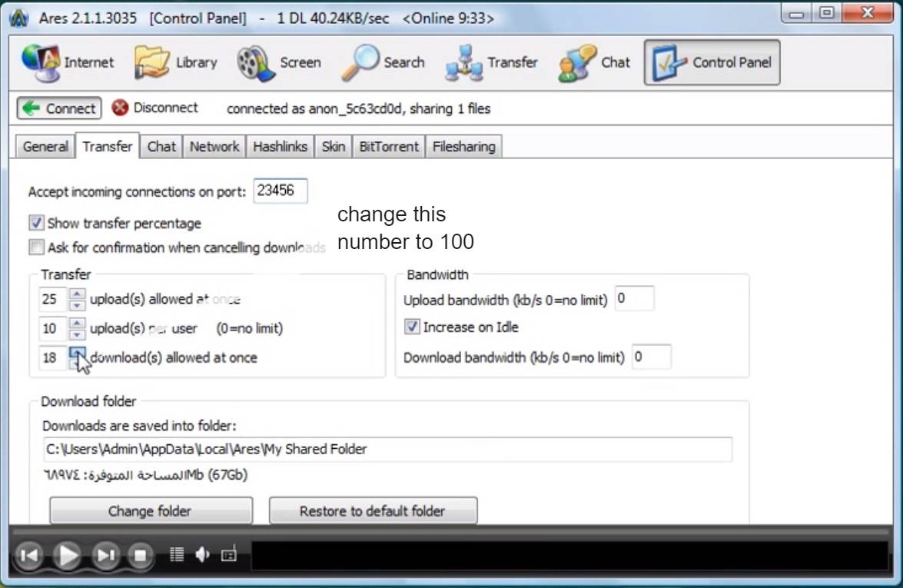Viewport: 903px width, 588px height.
Task: Increase uploads allowed at once with up arrow
Action: coord(77,294)
